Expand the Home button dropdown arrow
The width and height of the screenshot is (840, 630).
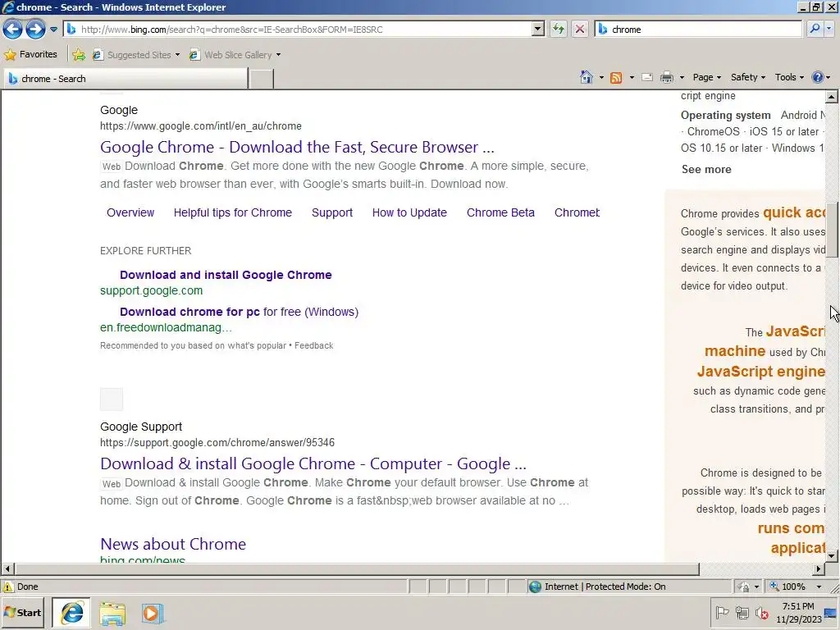(x=601, y=78)
